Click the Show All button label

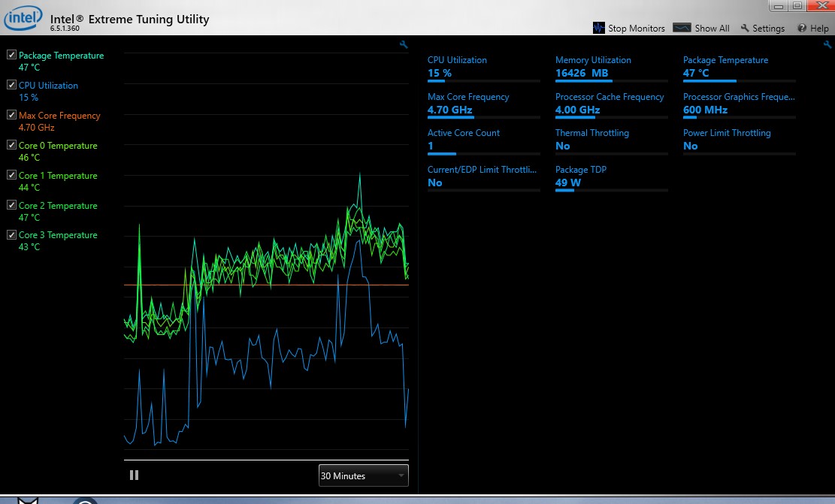coord(712,29)
